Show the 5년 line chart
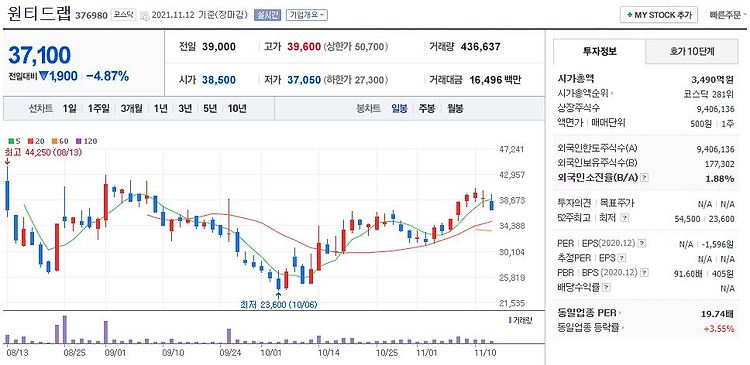 210,109
